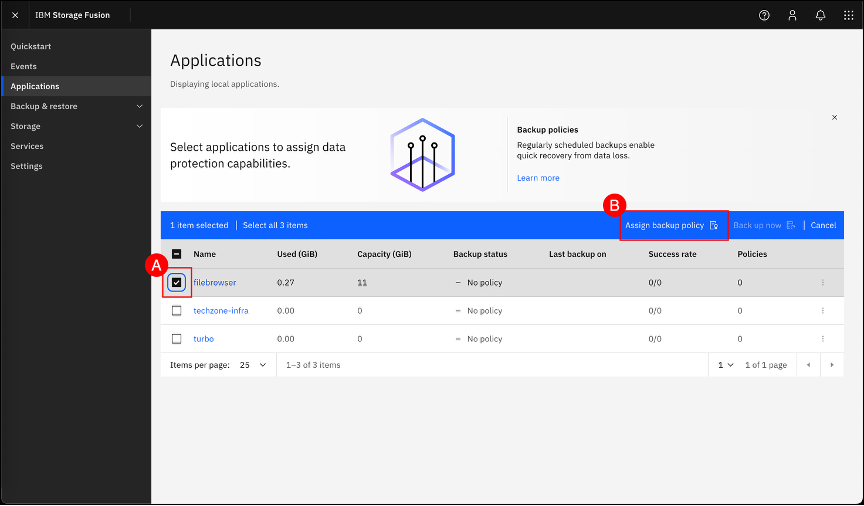Go to next page arrow
This screenshot has height=506, width=864.
click(831, 365)
